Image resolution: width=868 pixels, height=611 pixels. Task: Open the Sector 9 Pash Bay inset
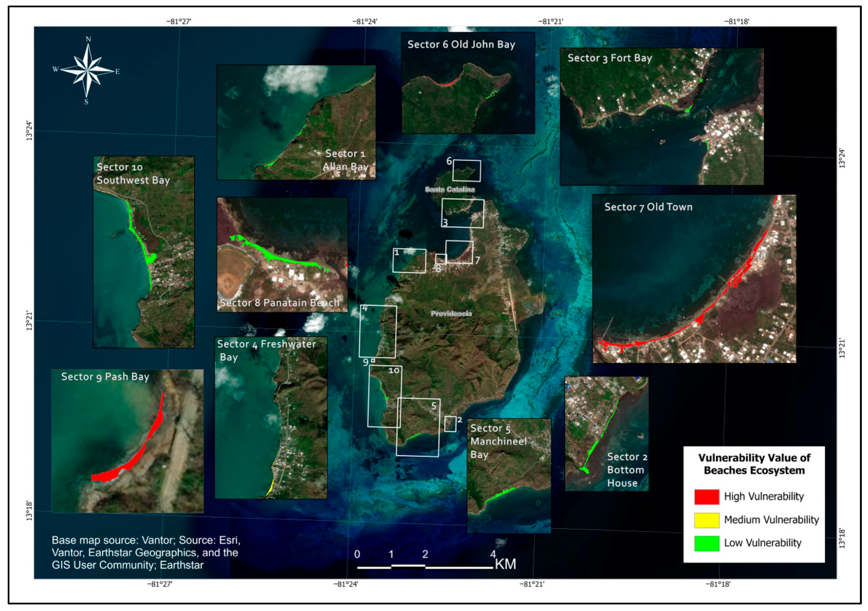[127, 441]
